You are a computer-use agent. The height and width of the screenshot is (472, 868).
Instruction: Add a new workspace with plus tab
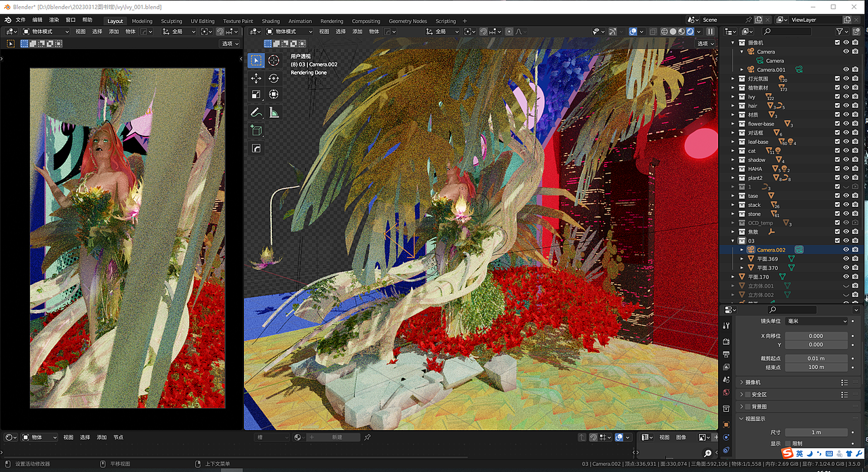point(465,21)
